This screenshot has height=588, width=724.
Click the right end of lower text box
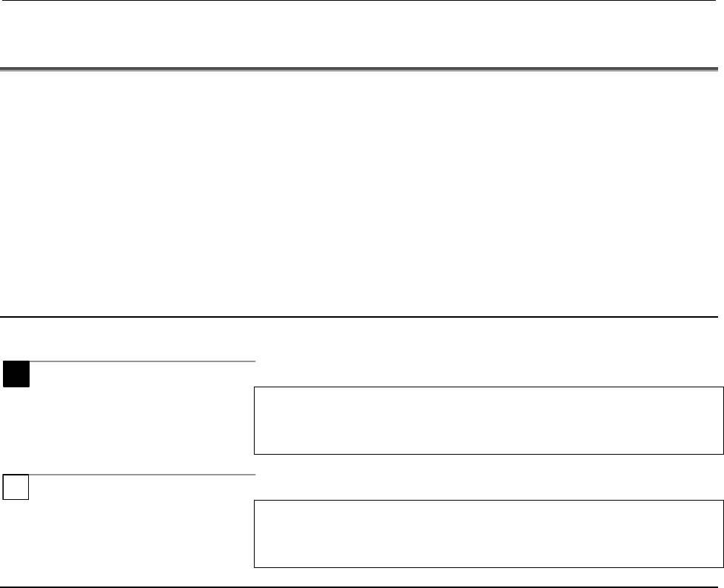pyautogui.click(x=722, y=534)
